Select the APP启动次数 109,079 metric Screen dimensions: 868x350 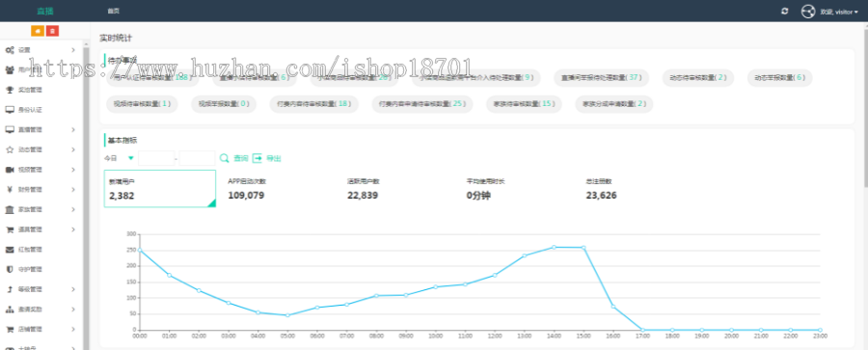coord(246,189)
